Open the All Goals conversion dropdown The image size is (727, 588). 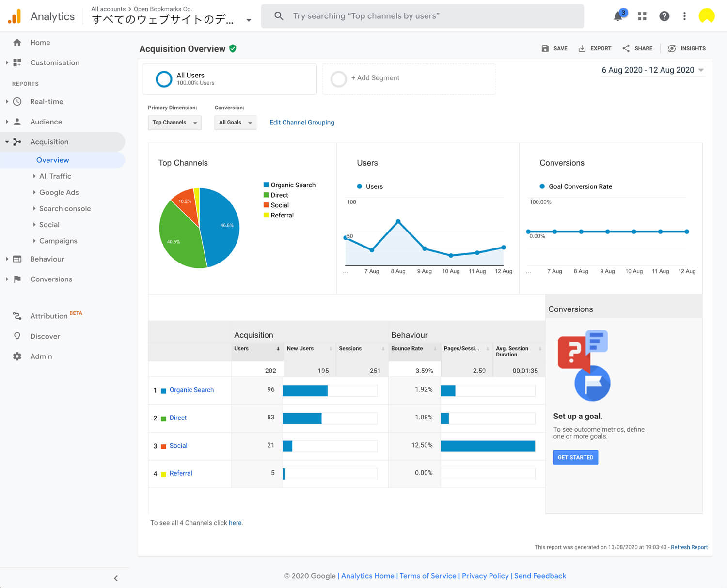click(x=235, y=123)
